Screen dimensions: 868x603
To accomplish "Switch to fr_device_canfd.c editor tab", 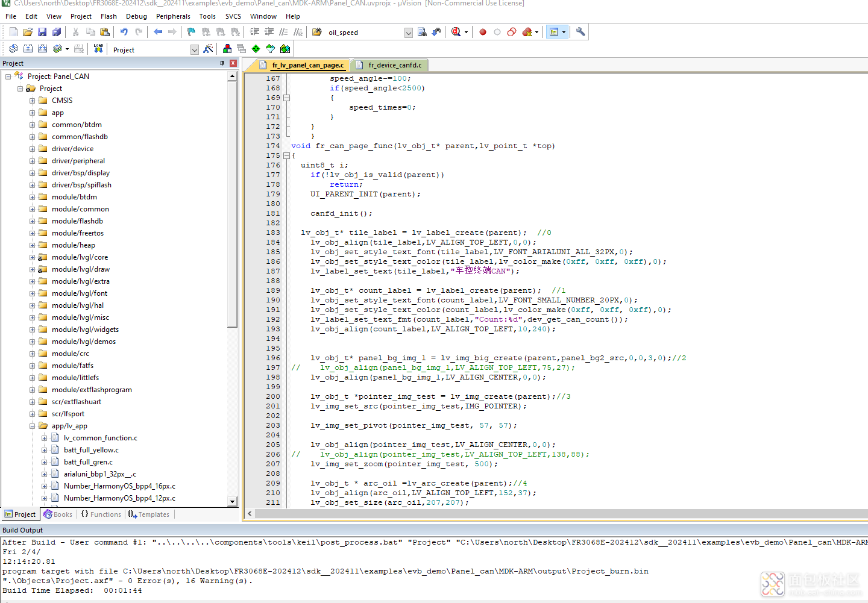I will click(x=391, y=65).
